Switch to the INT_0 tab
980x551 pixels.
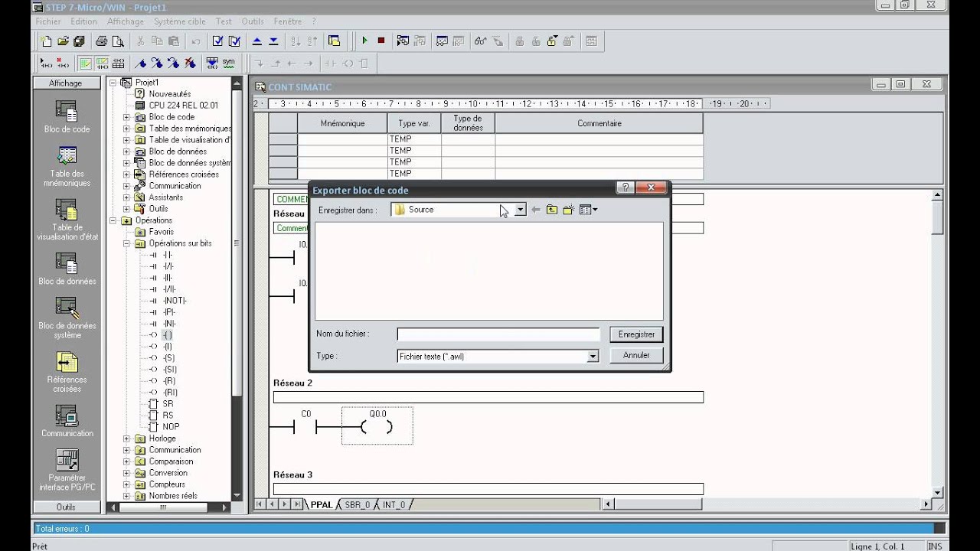pyautogui.click(x=394, y=505)
